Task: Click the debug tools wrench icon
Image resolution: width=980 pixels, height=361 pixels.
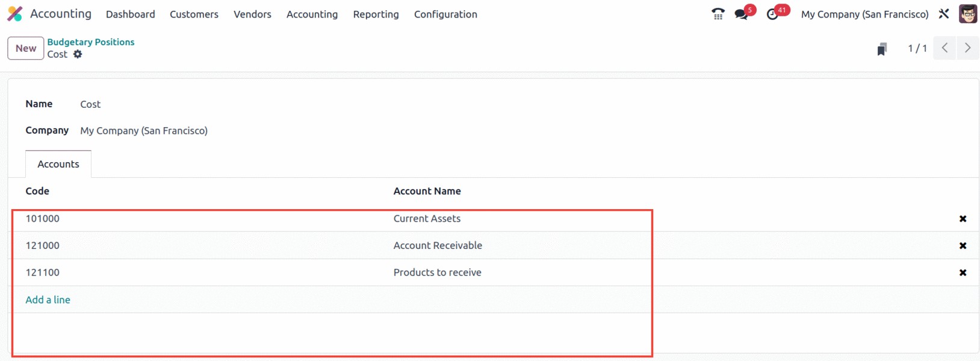Action: point(944,14)
